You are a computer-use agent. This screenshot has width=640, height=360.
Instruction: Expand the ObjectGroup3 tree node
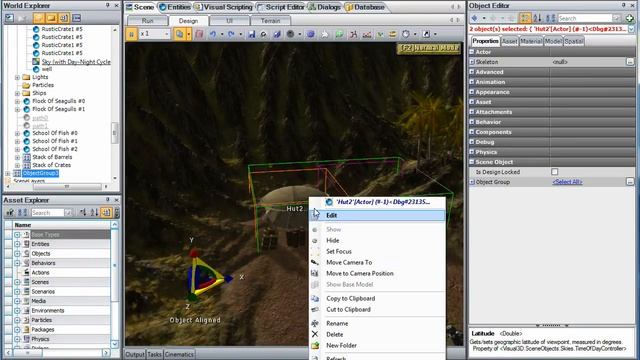[8, 173]
